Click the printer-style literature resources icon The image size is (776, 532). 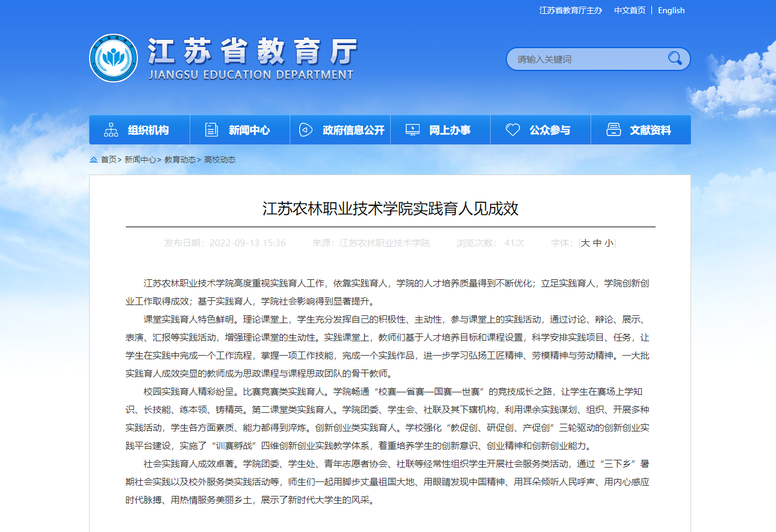click(613, 130)
